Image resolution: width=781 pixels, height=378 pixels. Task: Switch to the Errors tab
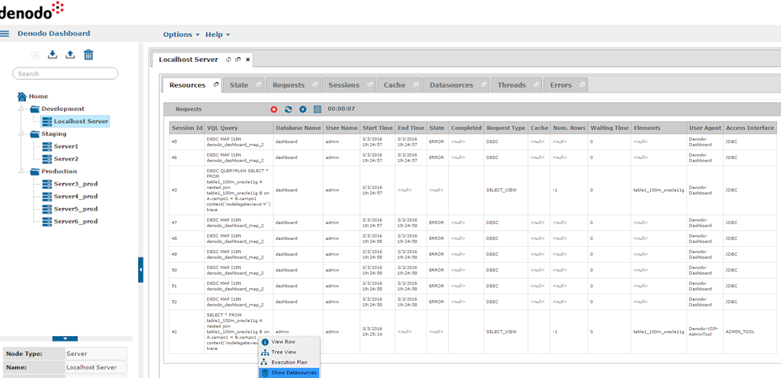(561, 85)
